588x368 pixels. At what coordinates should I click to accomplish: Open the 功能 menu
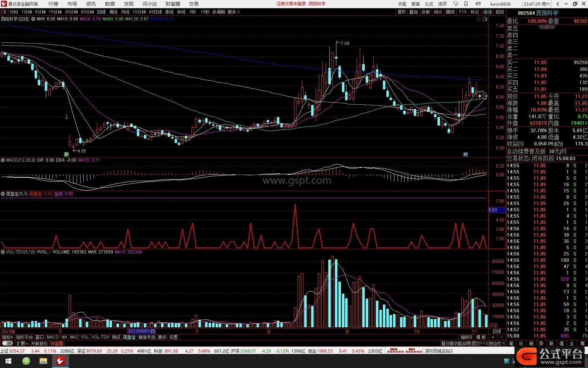pyautogui.click(x=402, y=4)
